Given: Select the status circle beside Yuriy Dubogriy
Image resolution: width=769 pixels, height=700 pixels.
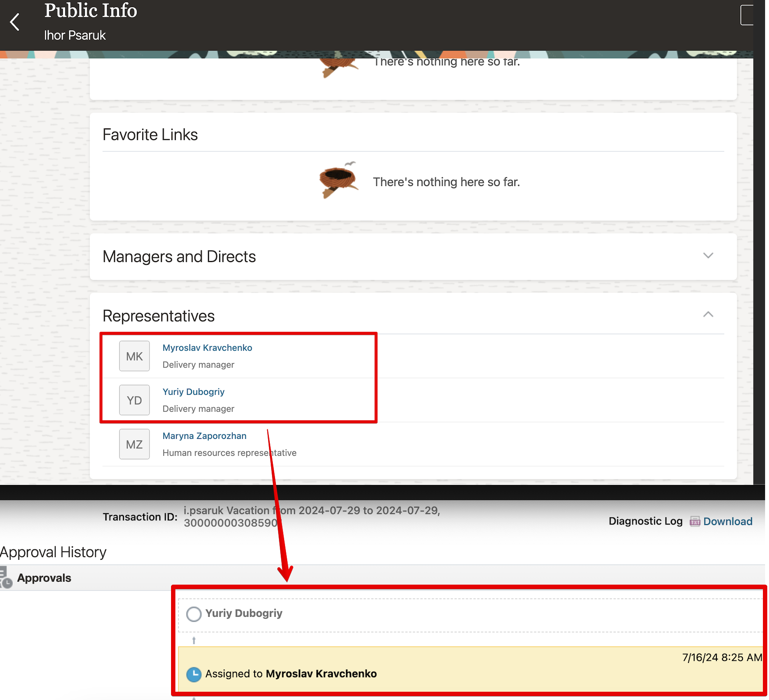Looking at the screenshot, I should point(193,613).
